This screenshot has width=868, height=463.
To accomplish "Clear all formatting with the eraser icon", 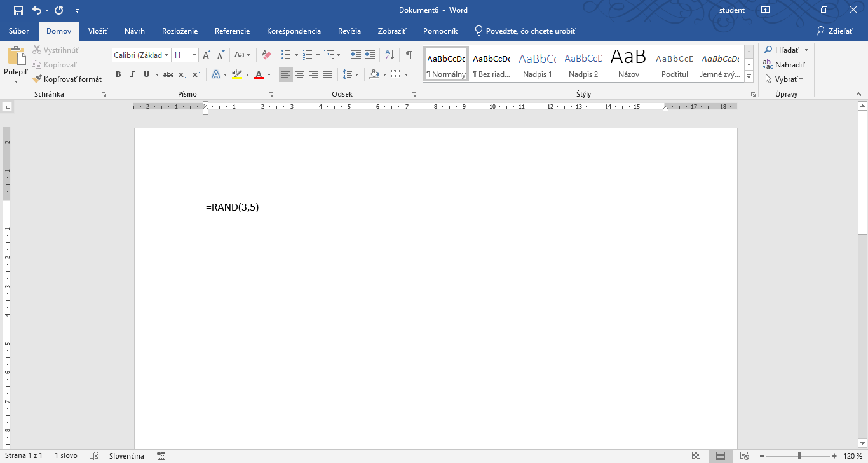I will pyautogui.click(x=266, y=55).
